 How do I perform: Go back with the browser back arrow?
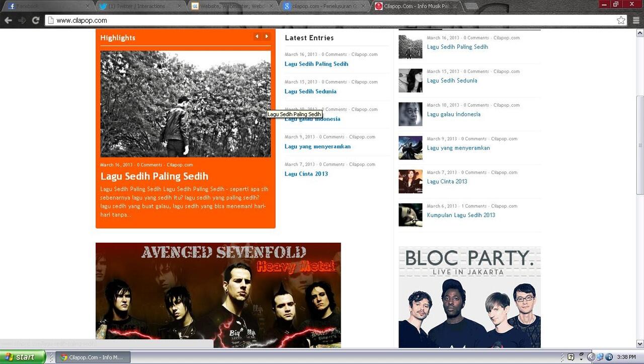tap(8, 20)
